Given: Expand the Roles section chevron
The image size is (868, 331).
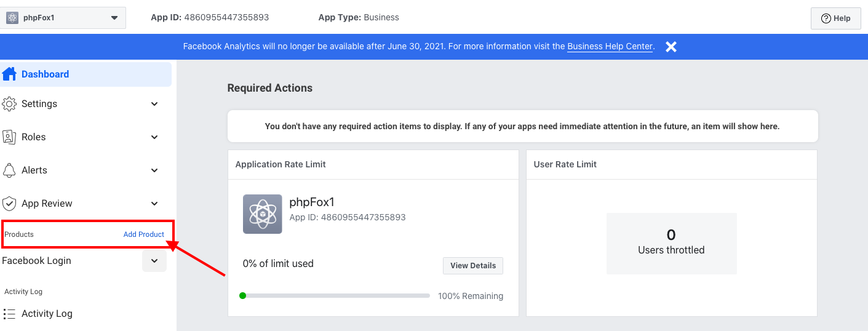Looking at the screenshot, I should click(154, 137).
